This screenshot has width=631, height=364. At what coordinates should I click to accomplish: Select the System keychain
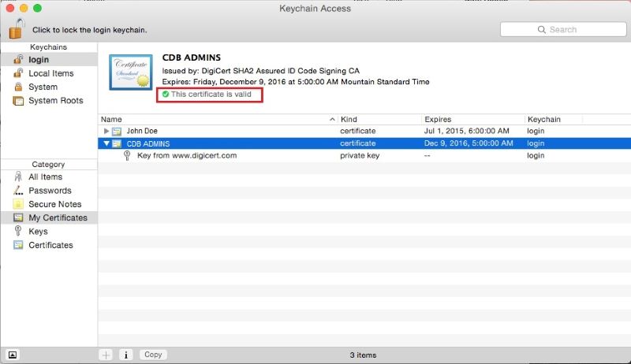pyautogui.click(x=43, y=87)
